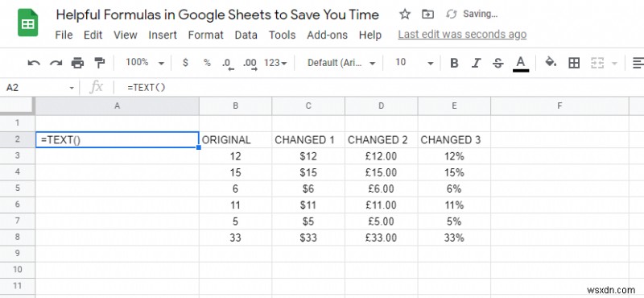
Task: Open more number formats 123 dropdown
Action: [275, 63]
